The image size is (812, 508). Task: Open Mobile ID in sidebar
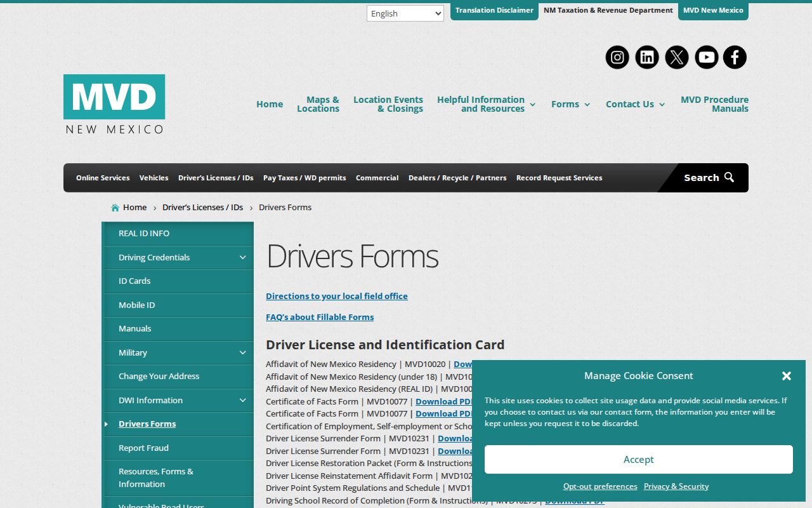coord(179,305)
